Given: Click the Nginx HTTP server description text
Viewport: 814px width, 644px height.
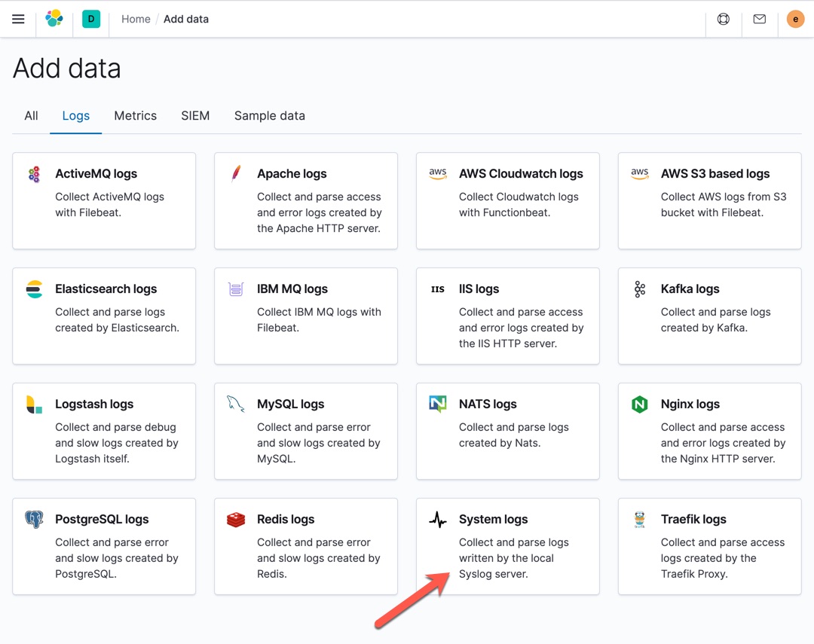Looking at the screenshot, I should coord(723,443).
